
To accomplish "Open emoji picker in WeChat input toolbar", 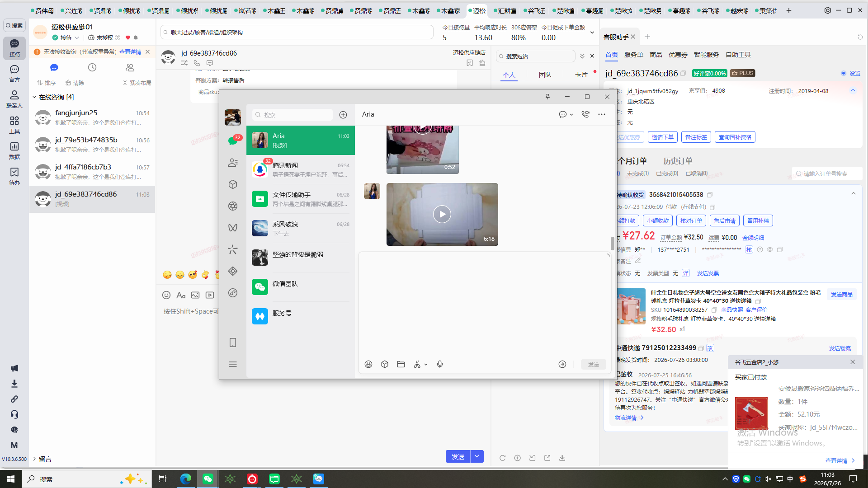I will point(368,364).
